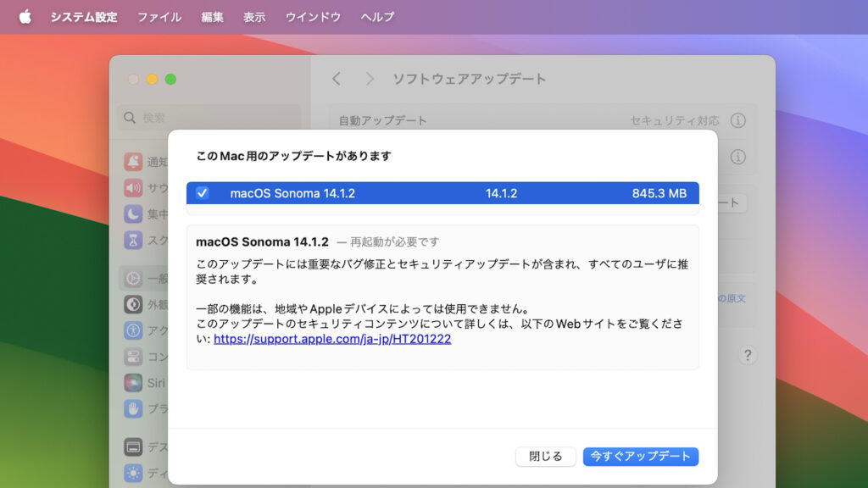Go forward with the right chevron
868x488 pixels.
pos(370,79)
